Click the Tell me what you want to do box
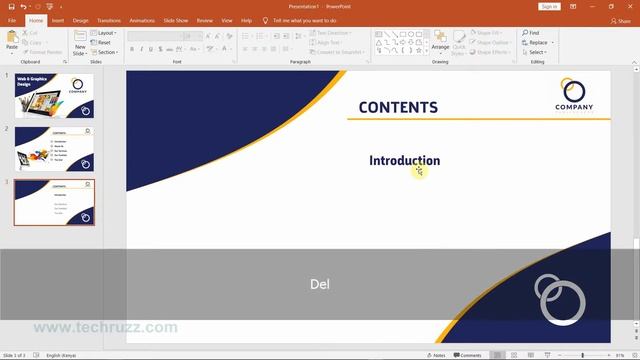The width and height of the screenshot is (640, 360). [x=304, y=20]
